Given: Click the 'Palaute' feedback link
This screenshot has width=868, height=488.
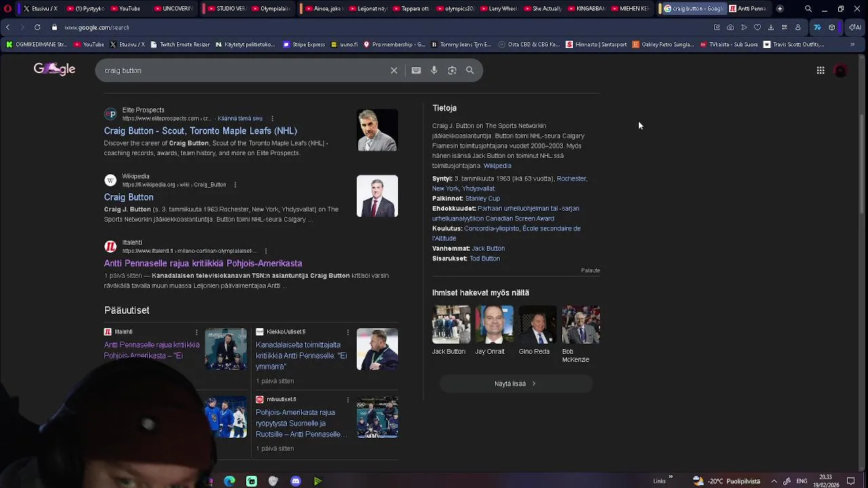Looking at the screenshot, I should [590, 270].
